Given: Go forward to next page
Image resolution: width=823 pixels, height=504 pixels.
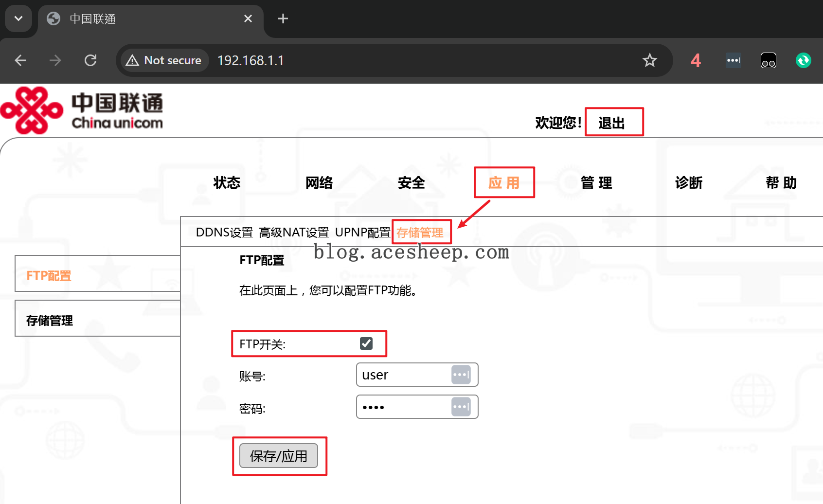Looking at the screenshot, I should [55, 60].
